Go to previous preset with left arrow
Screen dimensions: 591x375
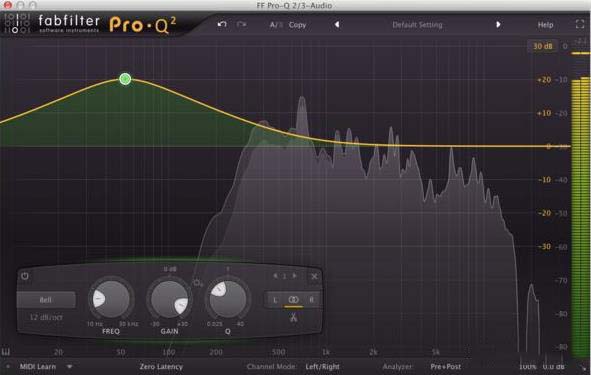click(x=337, y=24)
